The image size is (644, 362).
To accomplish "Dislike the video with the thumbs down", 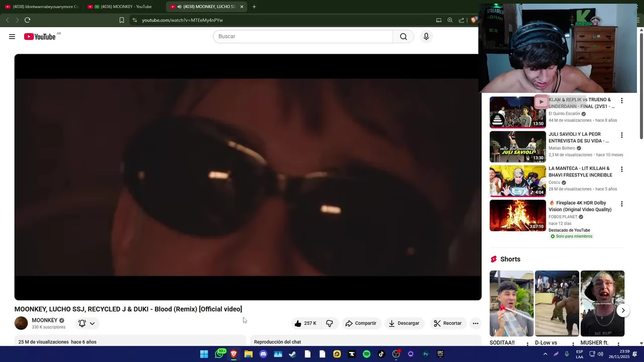I will click(x=330, y=323).
